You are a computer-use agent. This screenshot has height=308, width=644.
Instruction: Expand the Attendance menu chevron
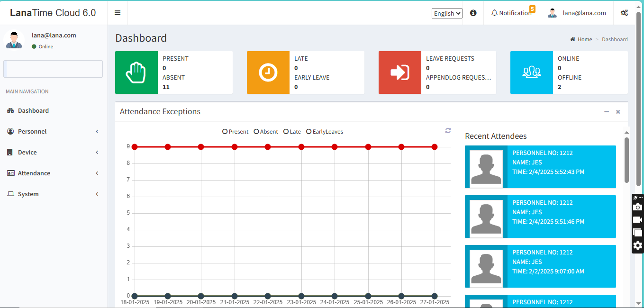tap(97, 173)
